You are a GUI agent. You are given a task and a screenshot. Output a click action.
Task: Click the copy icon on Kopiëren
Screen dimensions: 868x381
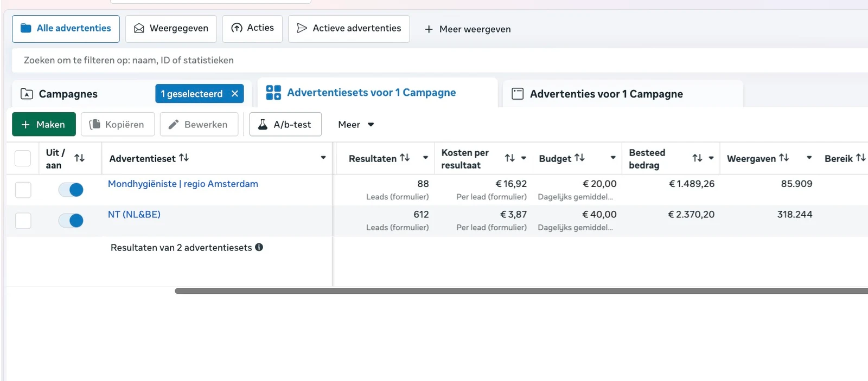tap(94, 125)
